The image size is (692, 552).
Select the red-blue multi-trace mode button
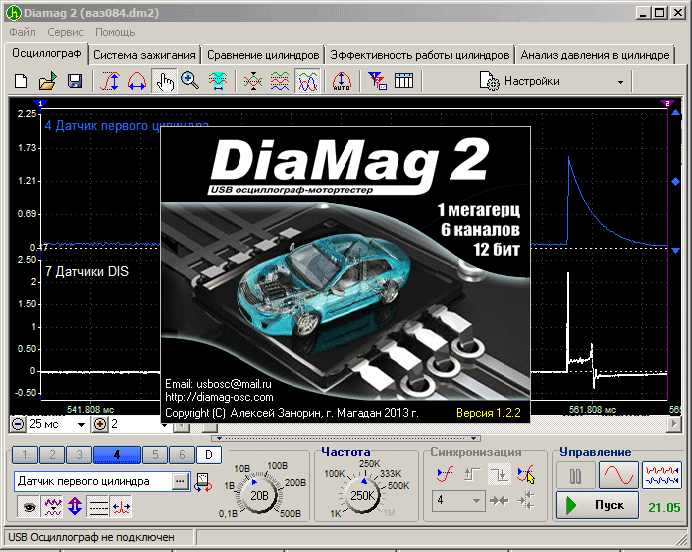pos(662,476)
